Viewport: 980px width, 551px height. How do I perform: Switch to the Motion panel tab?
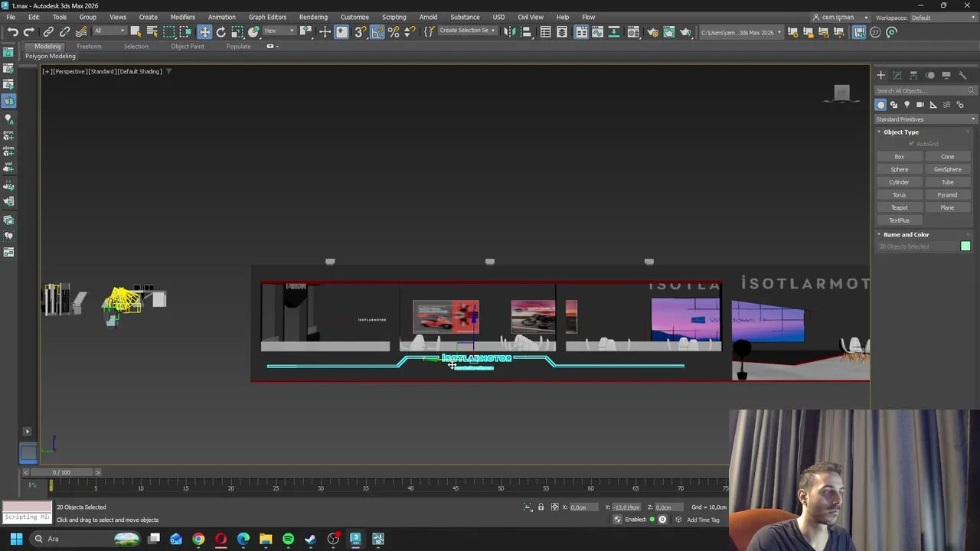[x=930, y=75]
